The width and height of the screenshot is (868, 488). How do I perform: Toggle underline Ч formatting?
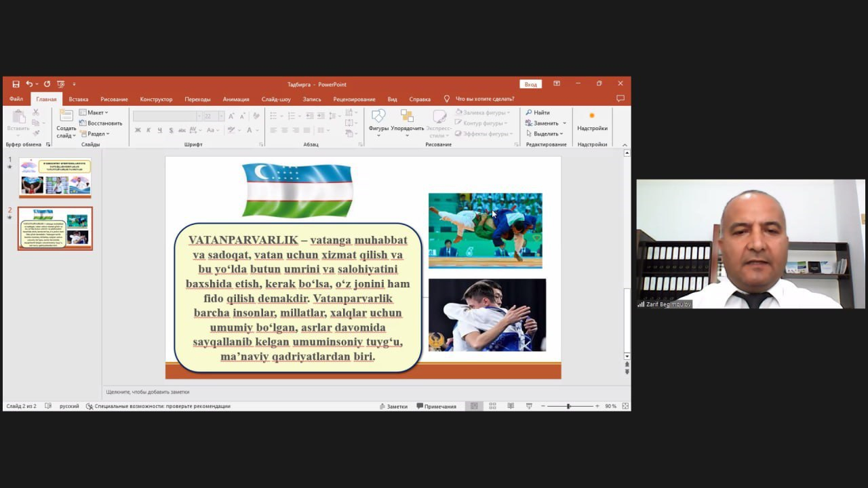159,130
